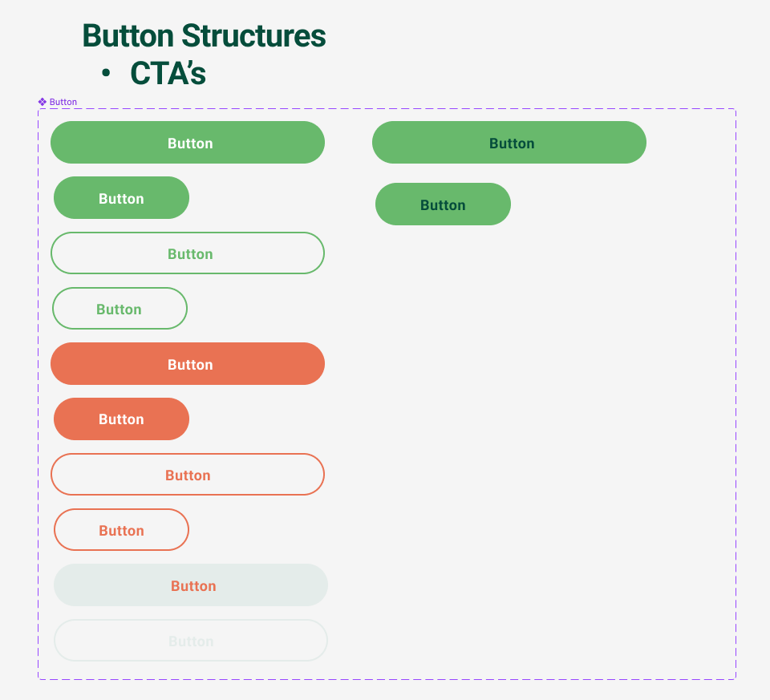Select the Button Structures heading text

[203, 36]
